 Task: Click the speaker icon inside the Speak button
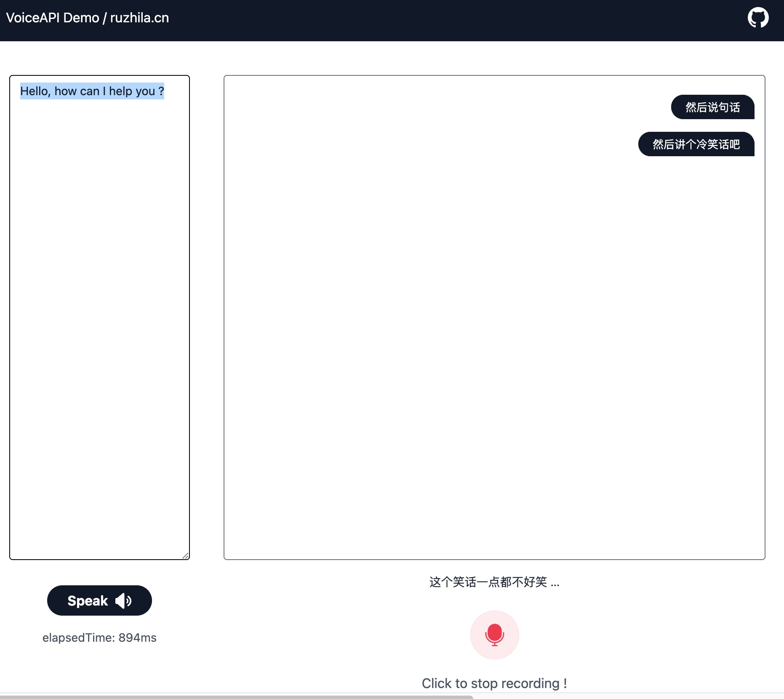[x=123, y=600]
